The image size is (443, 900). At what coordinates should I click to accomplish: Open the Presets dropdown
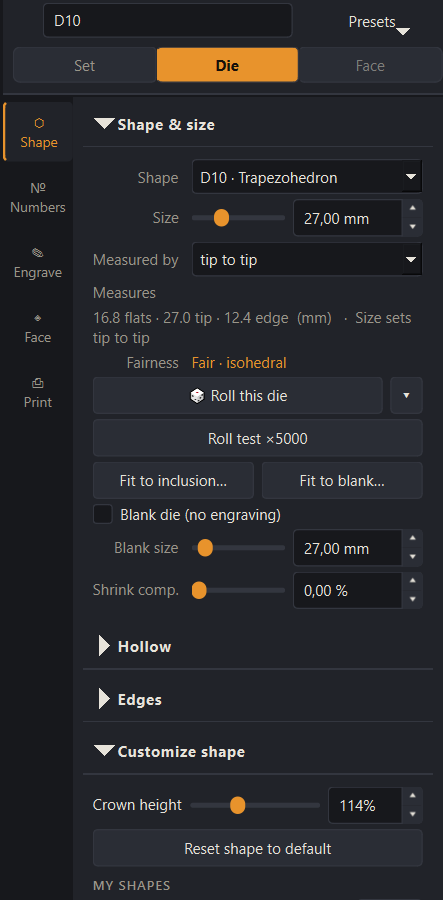[379, 23]
